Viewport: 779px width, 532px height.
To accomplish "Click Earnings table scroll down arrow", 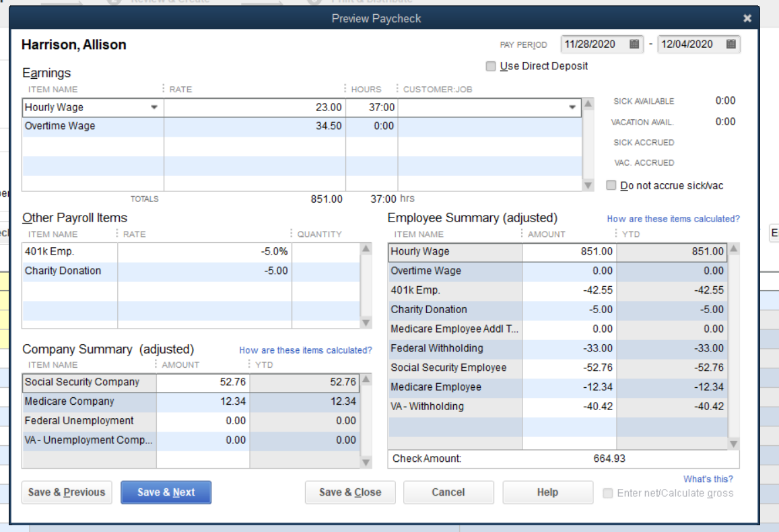I will (x=588, y=185).
